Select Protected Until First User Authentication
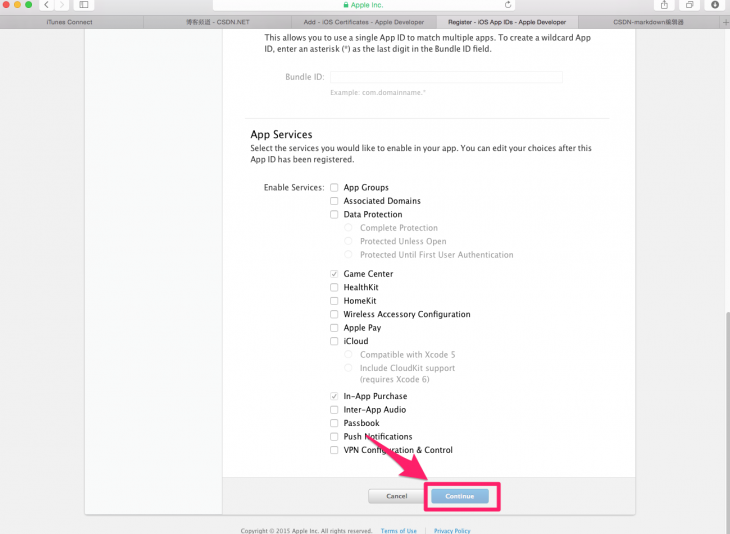The height and width of the screenshot is (534, 730). tap(348, 255)
